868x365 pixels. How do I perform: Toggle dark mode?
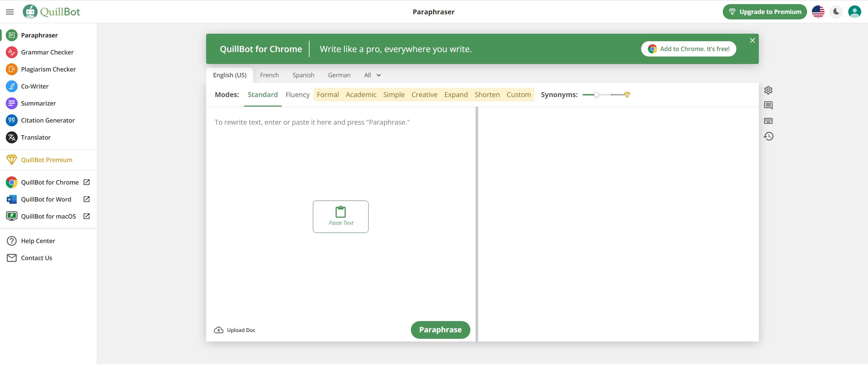[x=836, y=12]
